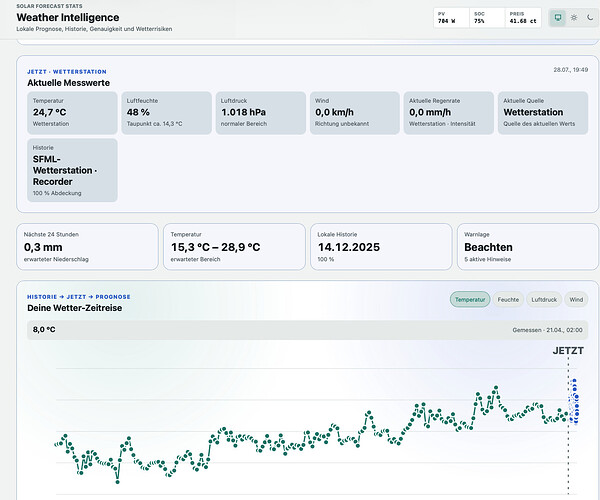Select the Wind chart tab
Screen dimensions: 600x500
(x=576, y=300)
